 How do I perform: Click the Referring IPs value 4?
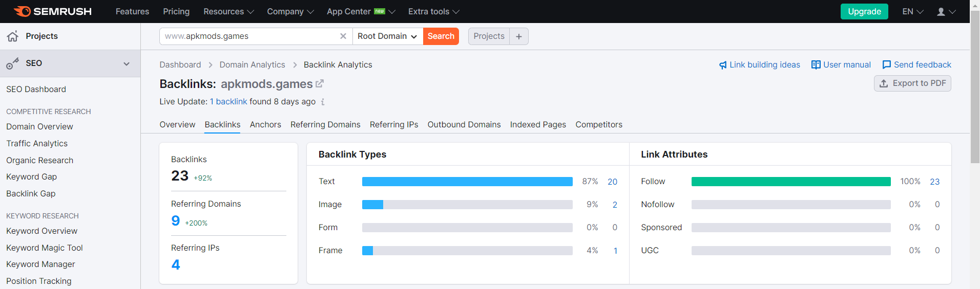(x=176, y=264)
